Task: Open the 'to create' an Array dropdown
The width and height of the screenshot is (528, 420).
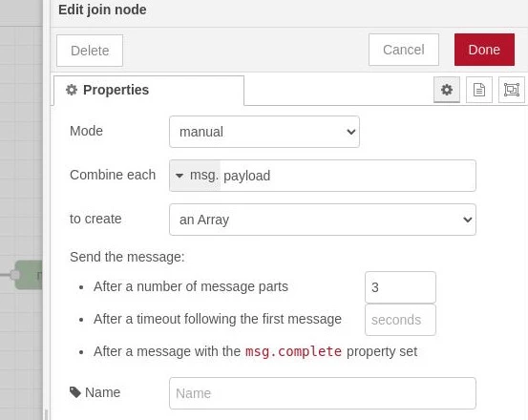Action: pyautogui.click(x=323, y=220)
